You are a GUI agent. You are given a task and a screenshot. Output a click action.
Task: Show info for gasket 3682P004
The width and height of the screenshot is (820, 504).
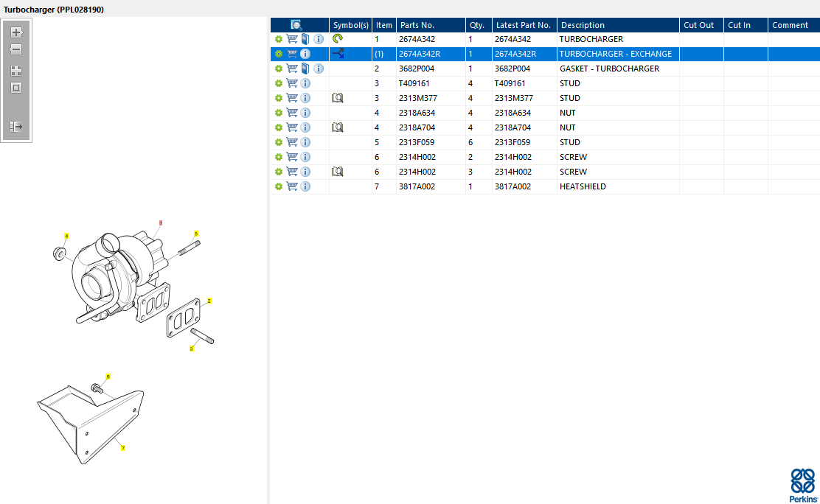319,69
